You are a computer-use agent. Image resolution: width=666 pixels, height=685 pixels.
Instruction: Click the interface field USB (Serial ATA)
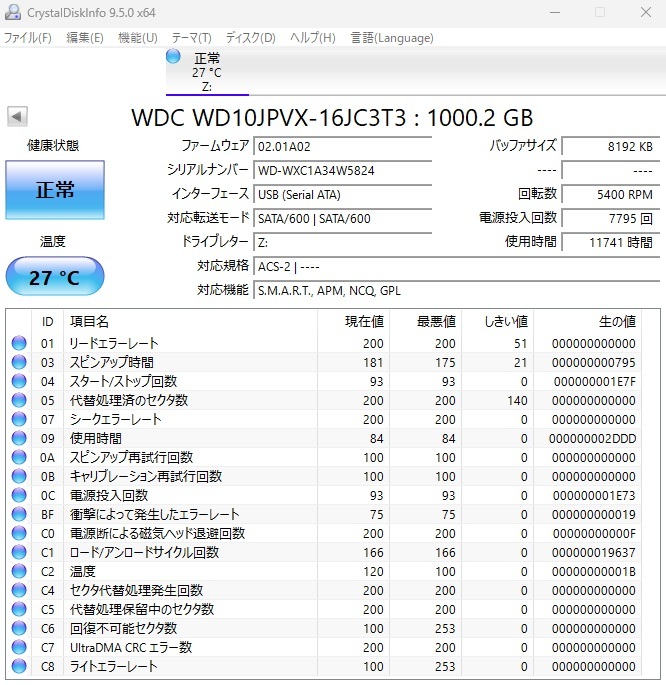342,194
